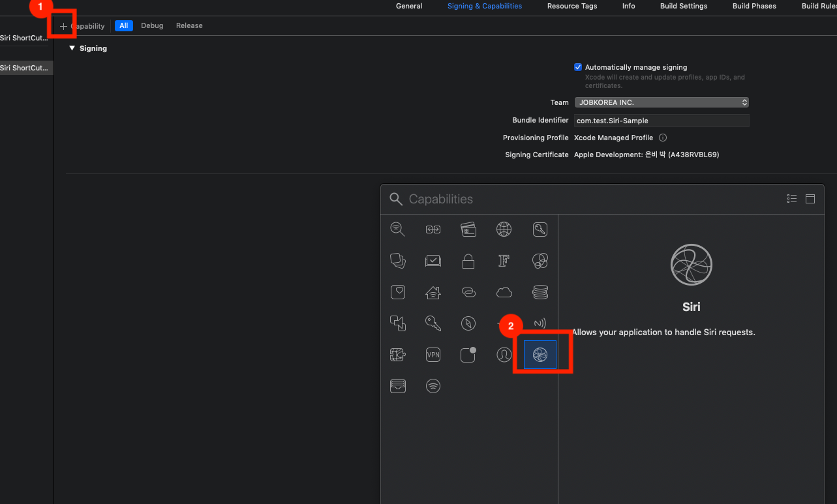Select the Push Notifications badge icon
Screen dimensions: 837x504
pyautogui.click(x=468, y=355)
